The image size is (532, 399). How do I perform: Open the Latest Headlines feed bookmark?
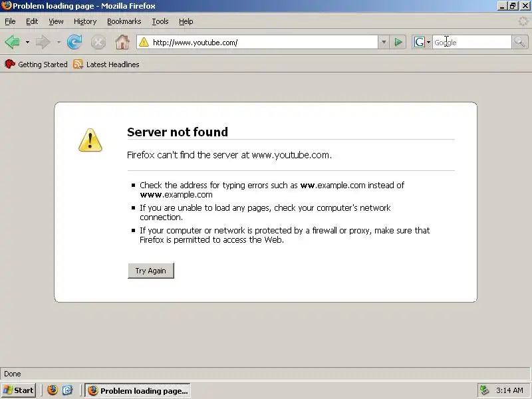[106, 64]
